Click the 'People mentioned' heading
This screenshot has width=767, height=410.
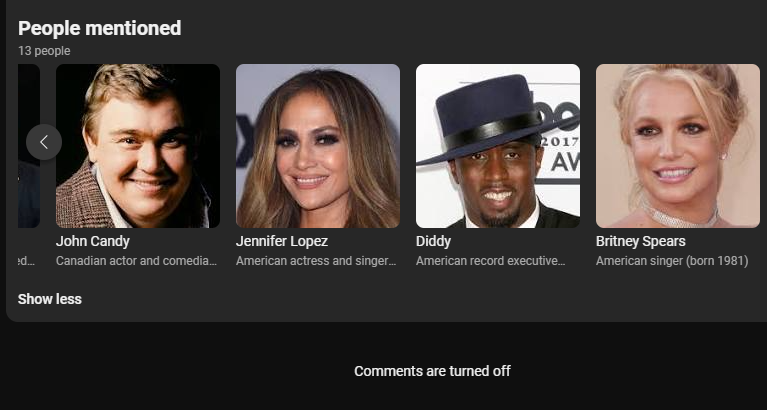(99, 28)
